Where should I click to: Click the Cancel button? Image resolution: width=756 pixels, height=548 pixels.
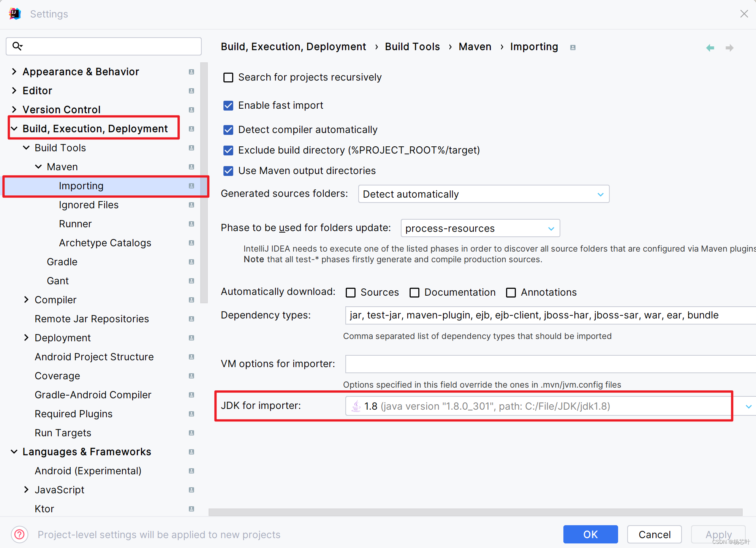click(654, 534)
